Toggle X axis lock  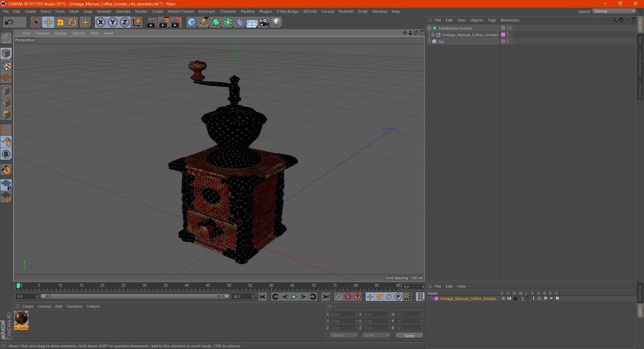(x=100, y=22)
